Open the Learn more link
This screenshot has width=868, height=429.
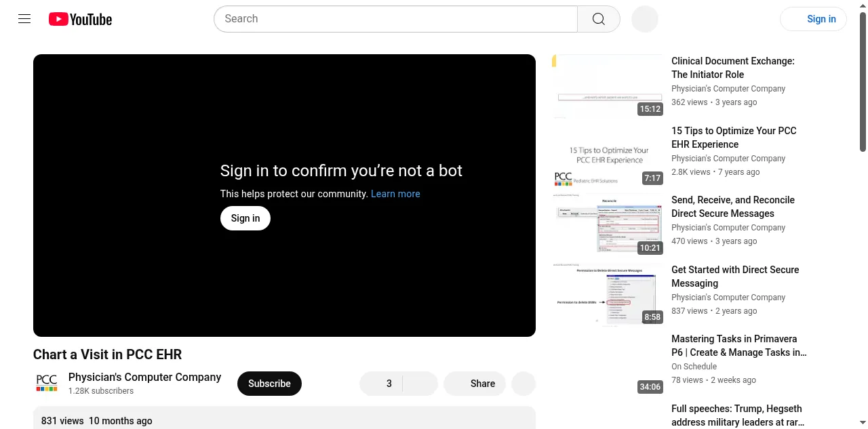pyautogui.click(x=395, y=194)
